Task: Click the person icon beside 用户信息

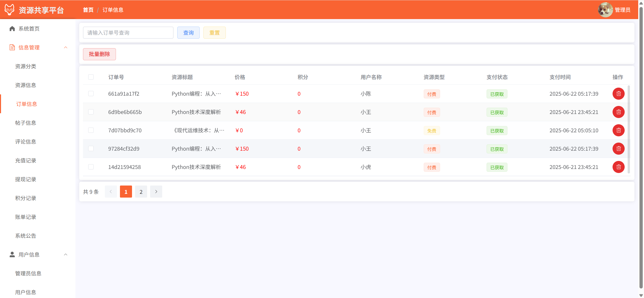Action: 12,255
